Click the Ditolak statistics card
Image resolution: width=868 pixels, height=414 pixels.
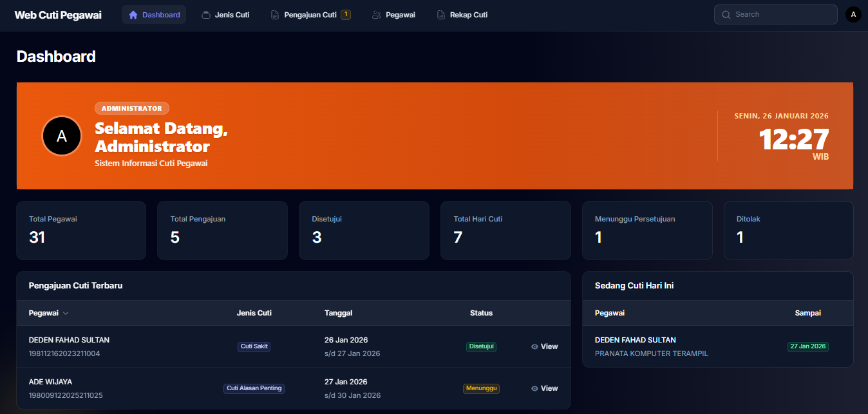pos(788,231)
